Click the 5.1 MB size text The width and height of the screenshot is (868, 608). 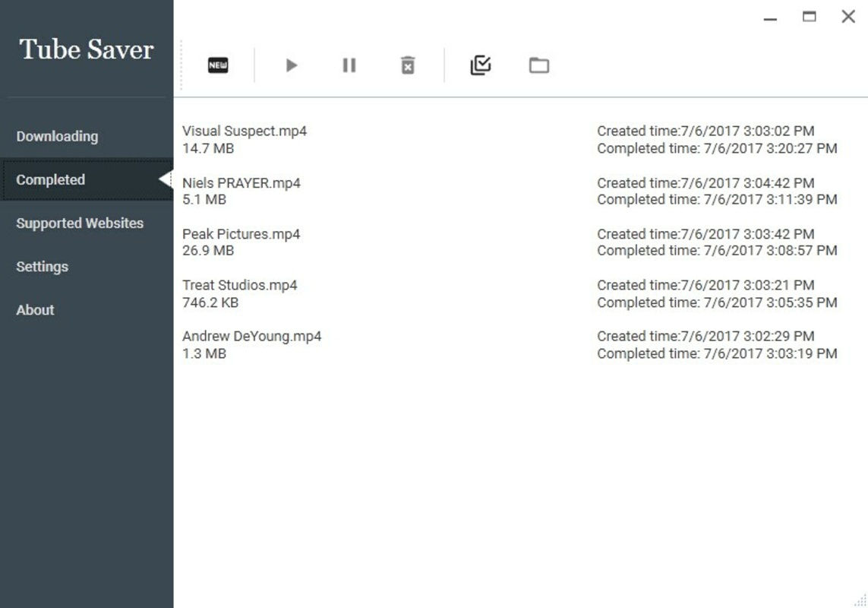click(x=204, y=200)
